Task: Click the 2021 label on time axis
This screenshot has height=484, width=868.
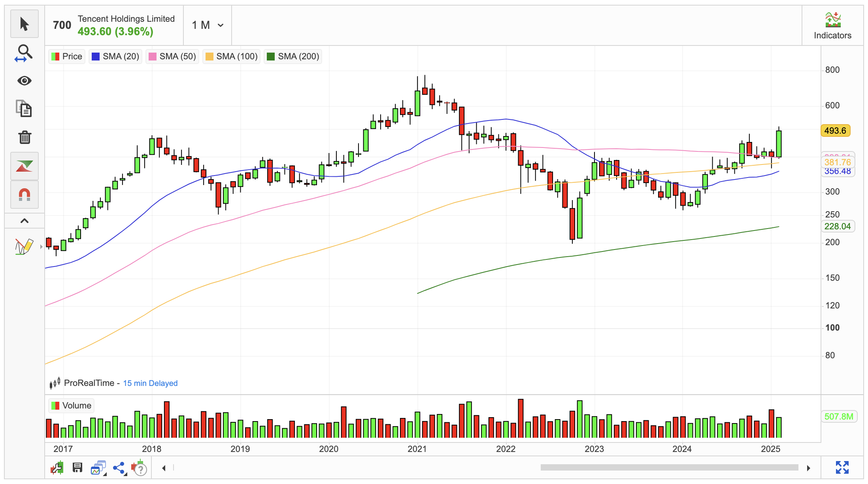Action: 417,449
